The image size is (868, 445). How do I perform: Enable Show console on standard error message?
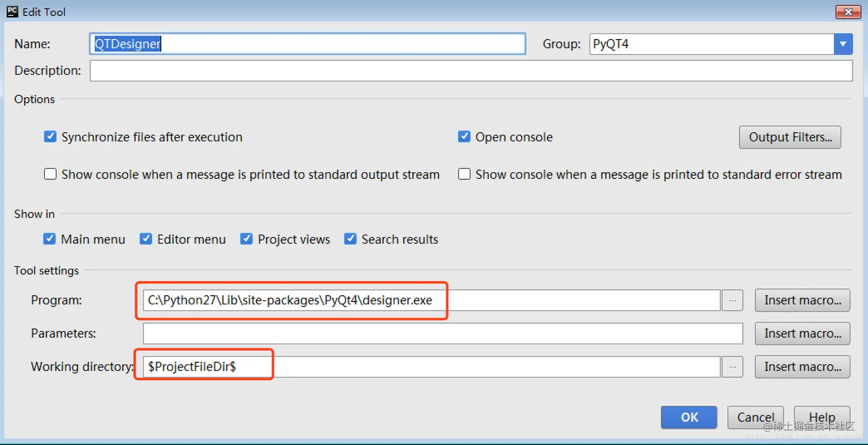(x=464, y=174)
